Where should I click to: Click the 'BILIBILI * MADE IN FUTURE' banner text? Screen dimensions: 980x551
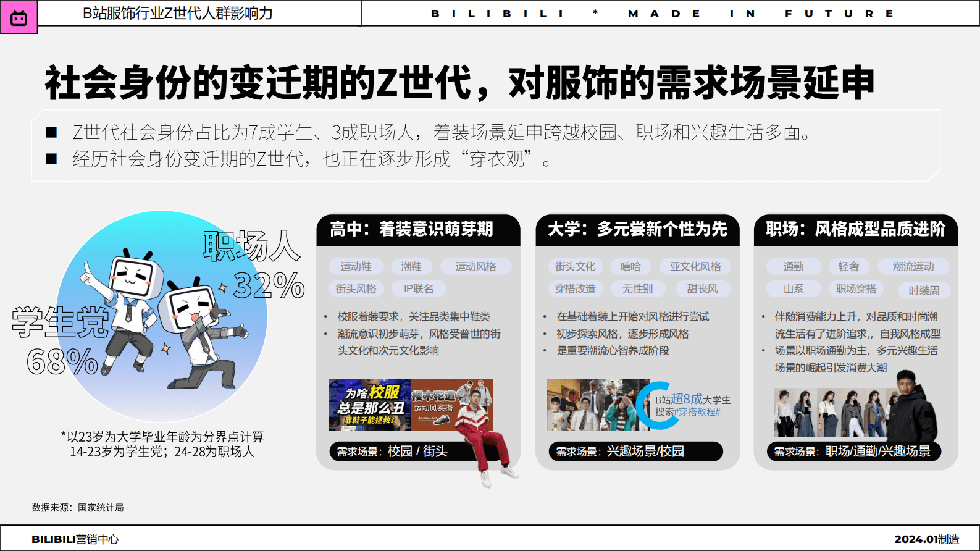[x=662, y=14]
